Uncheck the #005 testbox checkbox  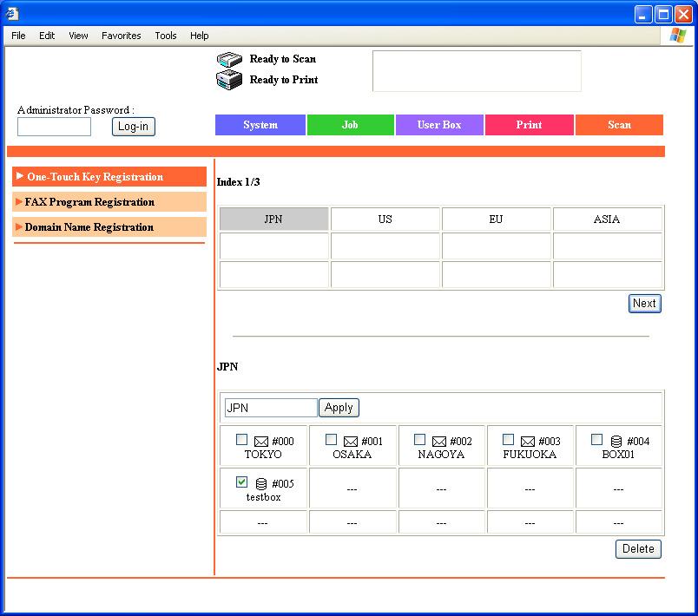[x=241, y=482]
